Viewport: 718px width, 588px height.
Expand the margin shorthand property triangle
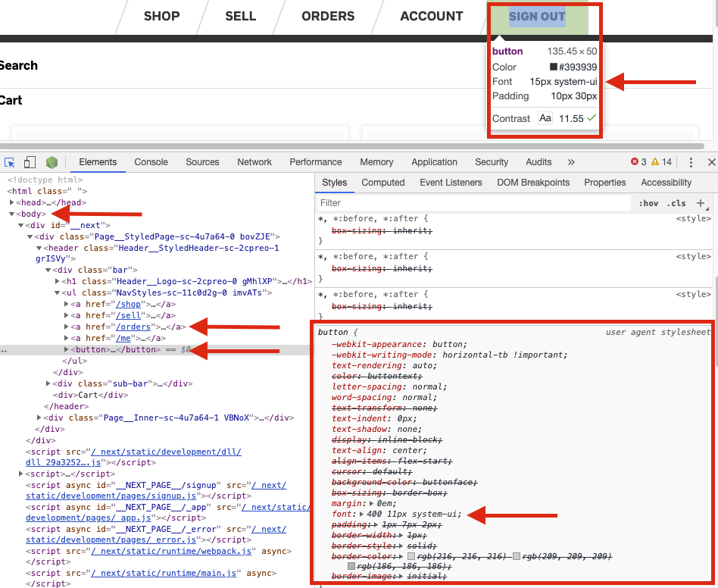tap(371, 503)
